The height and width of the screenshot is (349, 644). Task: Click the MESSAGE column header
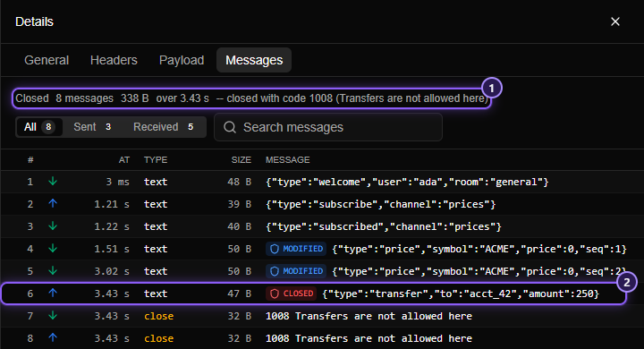pyautogui.click(x=287, y=160)
